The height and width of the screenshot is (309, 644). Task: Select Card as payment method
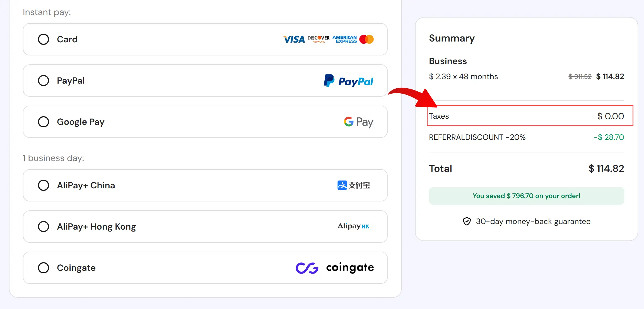[x=44, y=39]
